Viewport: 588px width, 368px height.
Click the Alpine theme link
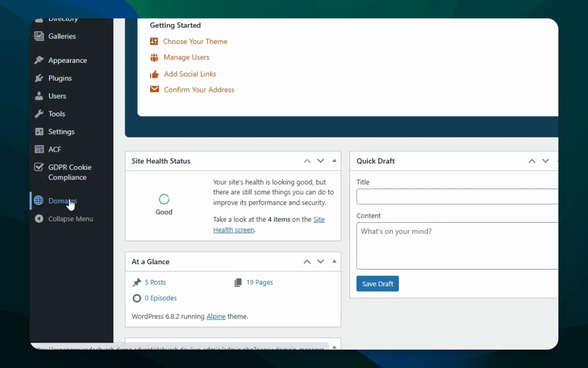click(x=216, y=316)
